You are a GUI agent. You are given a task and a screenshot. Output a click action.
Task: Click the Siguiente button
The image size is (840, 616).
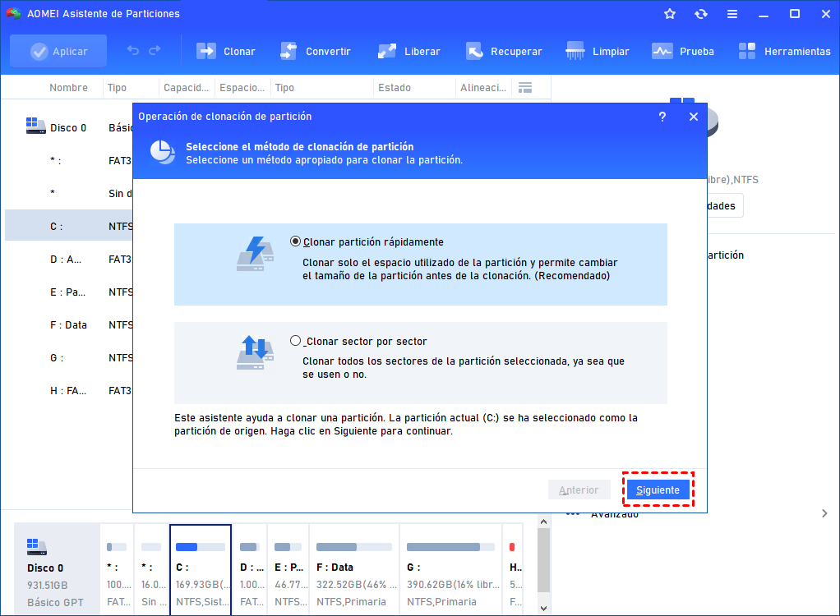coord(658,490)
